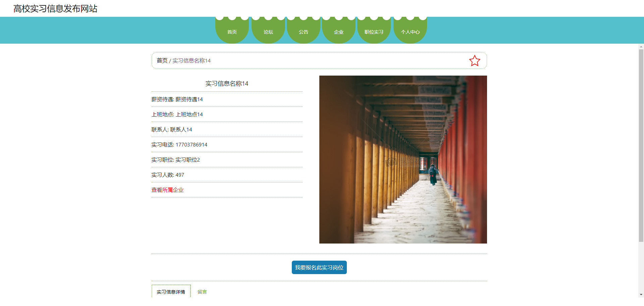Viewport: 644px width, 306px height.
Task: Click the corridor internship photo
Action: (403, 160)
